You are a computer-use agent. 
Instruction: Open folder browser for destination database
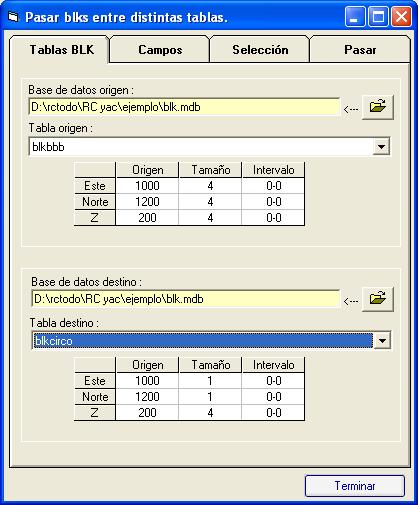click(378, 299)
